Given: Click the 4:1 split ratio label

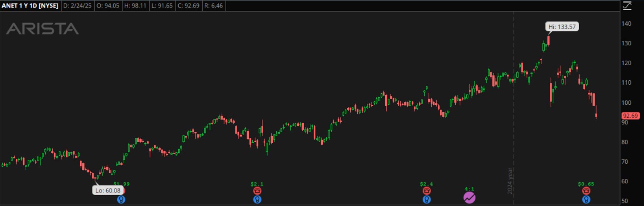Looking at the screenshot, I should (x=469, y=189).
